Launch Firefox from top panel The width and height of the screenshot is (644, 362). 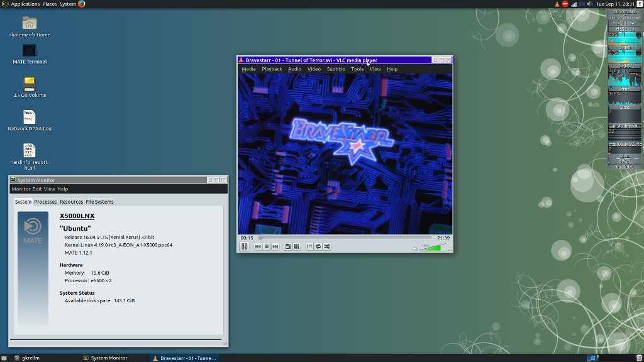pos(82,4)
